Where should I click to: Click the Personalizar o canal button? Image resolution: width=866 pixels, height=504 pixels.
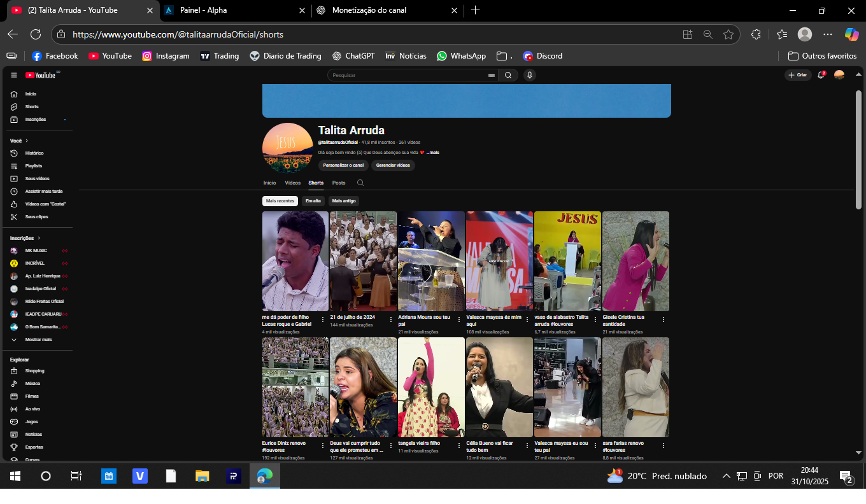point(343,165)
